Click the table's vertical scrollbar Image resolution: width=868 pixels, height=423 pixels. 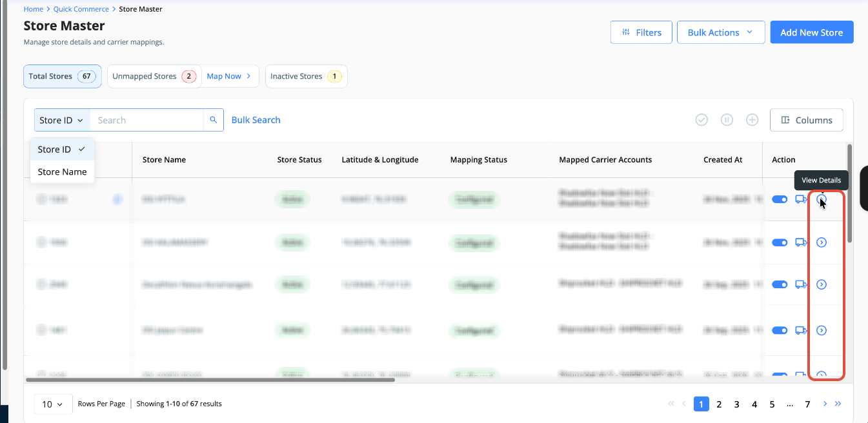coord(849,193)
